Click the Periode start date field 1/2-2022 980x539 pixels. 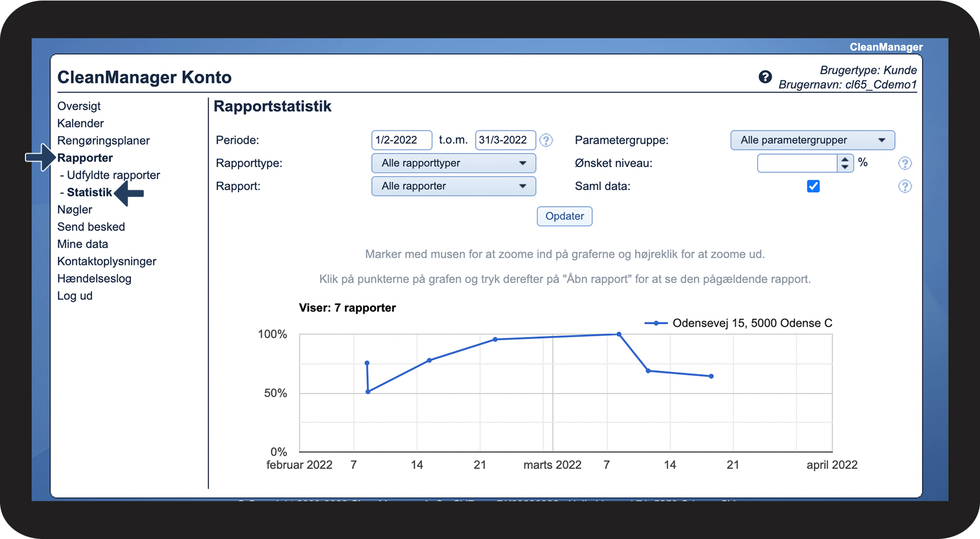coord(402,140)
